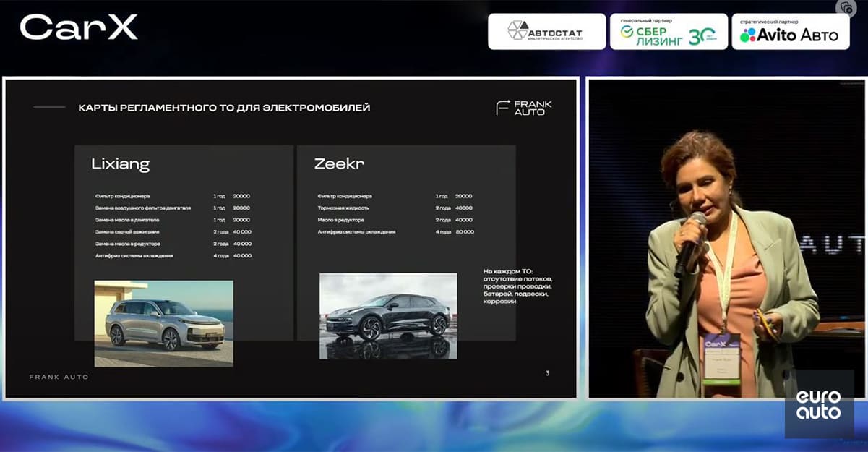Click Zeekr row 'Фильтр кондиционера'
Image resolution: width=868 pixels, height=452 pixels.
click(395, 196)
